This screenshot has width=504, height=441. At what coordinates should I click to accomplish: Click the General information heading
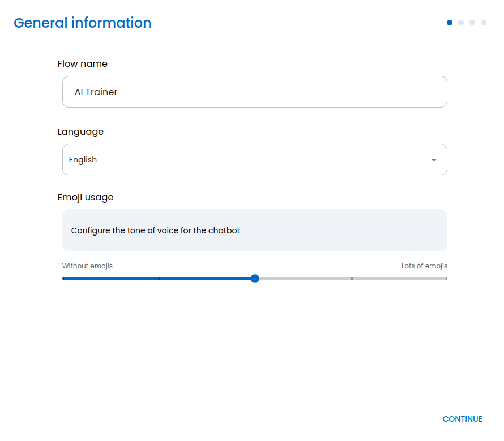click(82, 23)
